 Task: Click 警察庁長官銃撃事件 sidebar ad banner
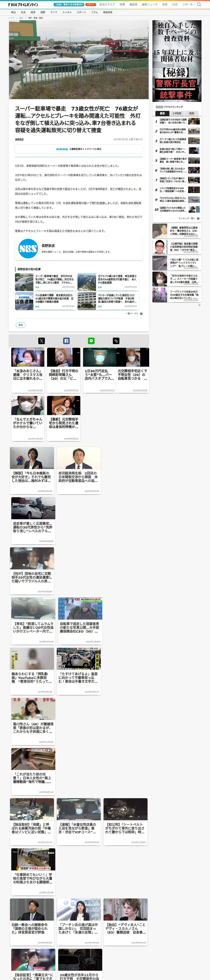tap(177, 61)
